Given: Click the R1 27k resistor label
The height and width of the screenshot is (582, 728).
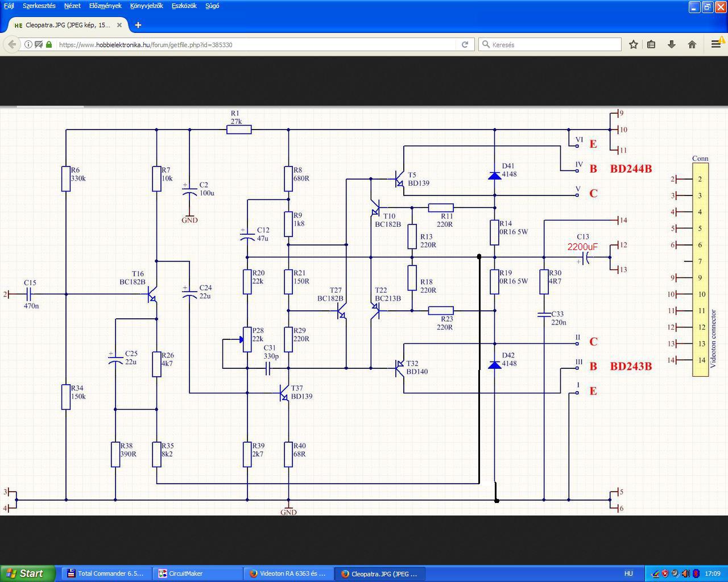Looking at the screenshot, I should click(236, 118).
